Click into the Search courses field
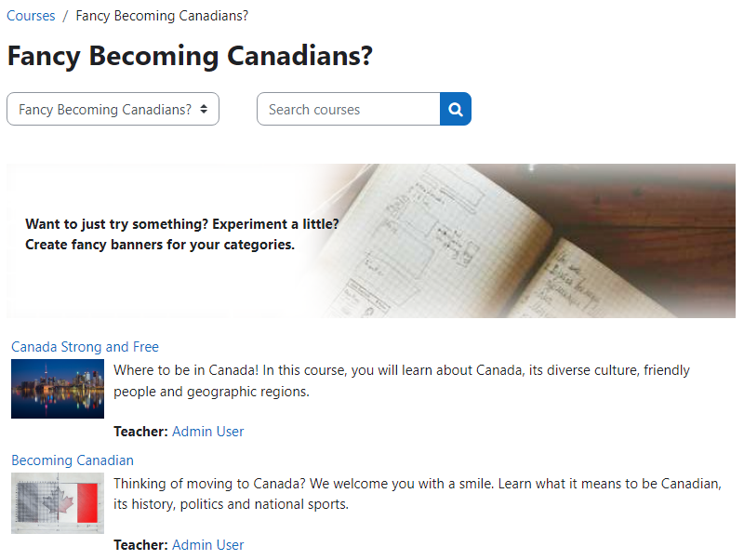The image size is (744, 560). pos(348,109)
